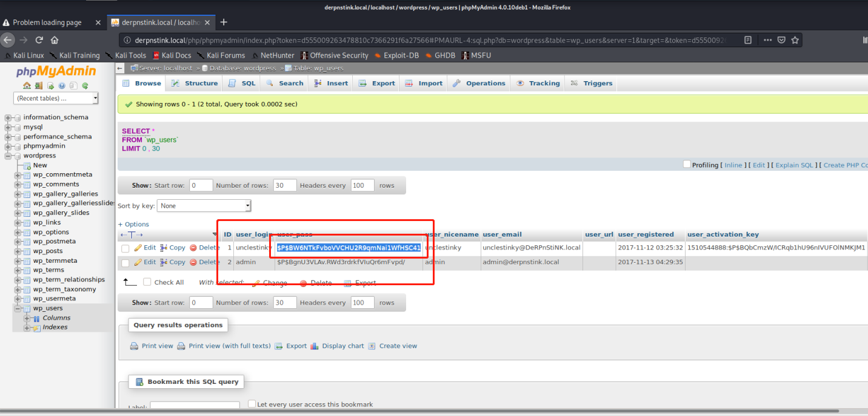
Task: Tick the checkbox for unclestinky row
Action: [125, 248]
